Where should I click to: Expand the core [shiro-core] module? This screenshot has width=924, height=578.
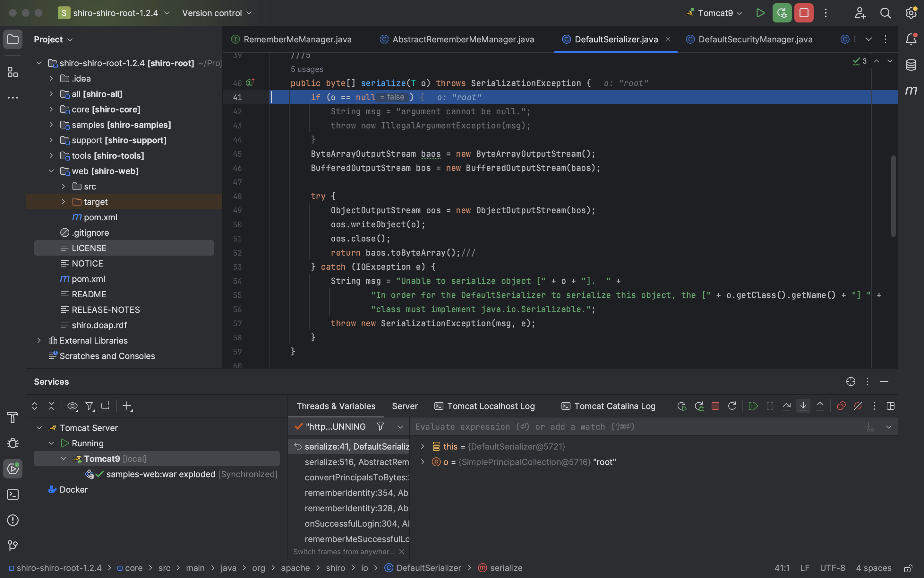click(51, 109)
